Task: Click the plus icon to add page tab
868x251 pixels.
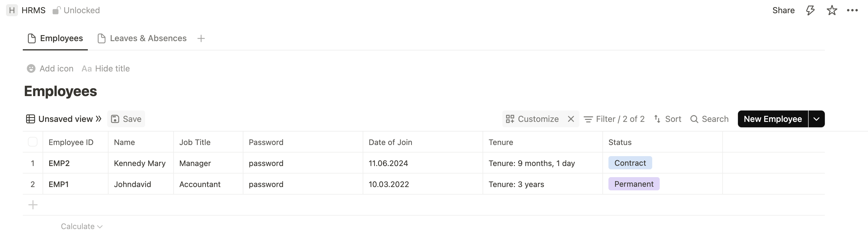Action: (x=201, y=38)
